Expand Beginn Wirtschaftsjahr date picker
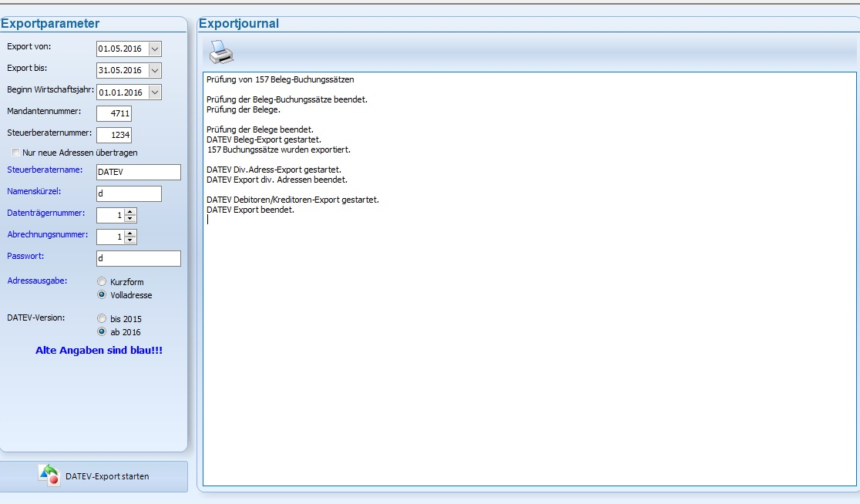860x504 pixels. [x=155, y=92]
